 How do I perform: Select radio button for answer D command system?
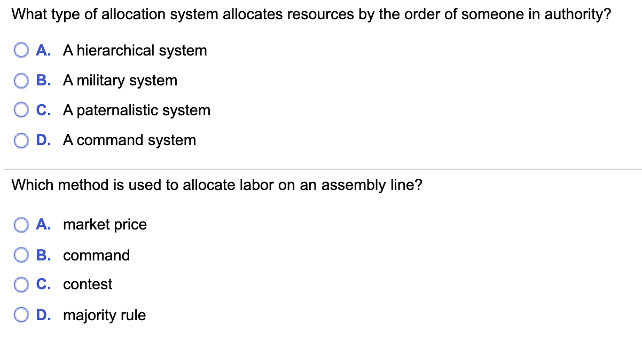(21, 140)
